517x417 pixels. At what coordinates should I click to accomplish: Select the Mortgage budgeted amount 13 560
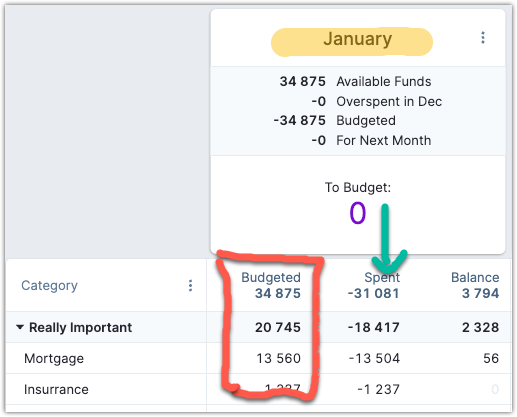coord(278,358)
